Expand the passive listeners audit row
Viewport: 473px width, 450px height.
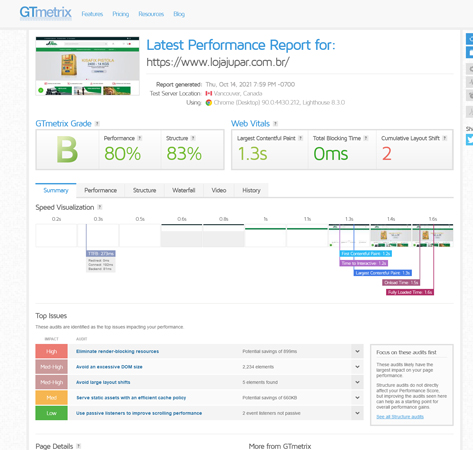(357, 413)
